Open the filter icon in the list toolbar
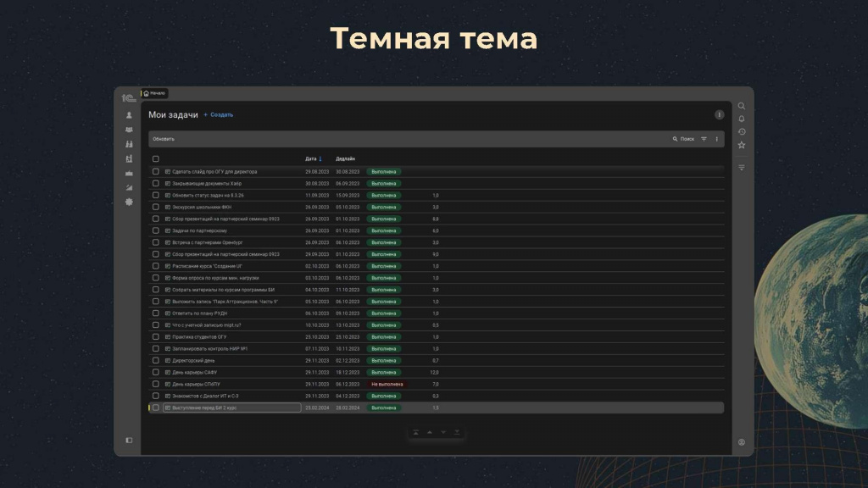The height and width of the screenshot is (488, 868). pos(704,139)
